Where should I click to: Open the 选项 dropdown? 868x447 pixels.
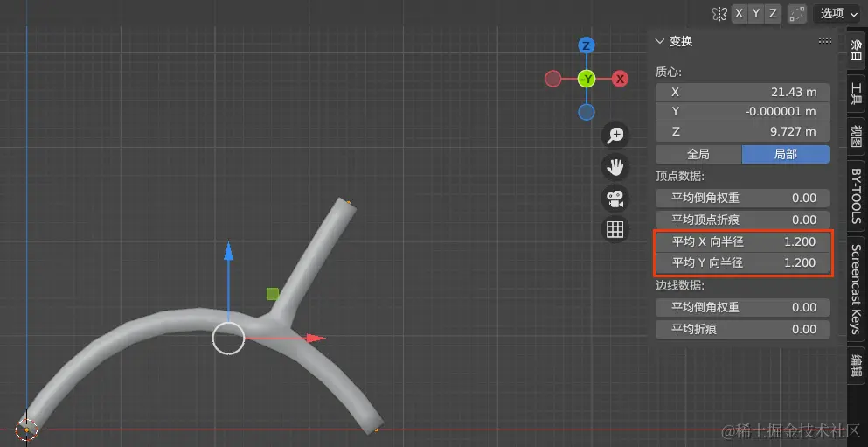(839, 14)
